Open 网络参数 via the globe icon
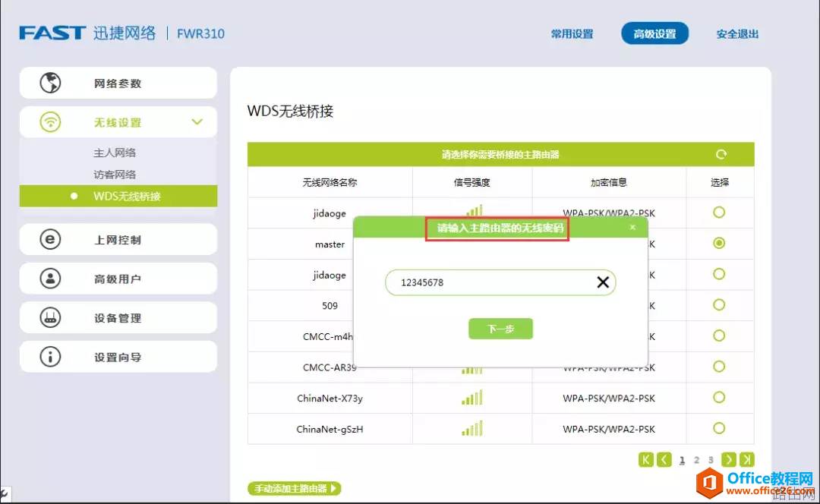 click(49, 83)
